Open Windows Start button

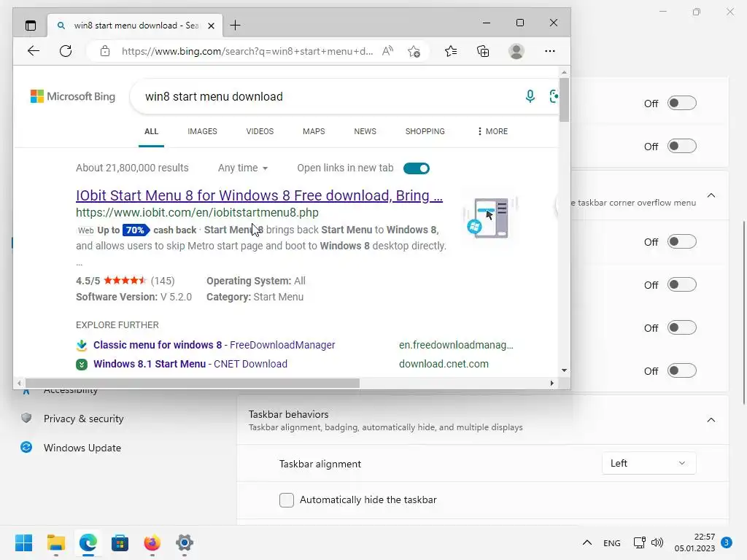[x=24, y=542]
